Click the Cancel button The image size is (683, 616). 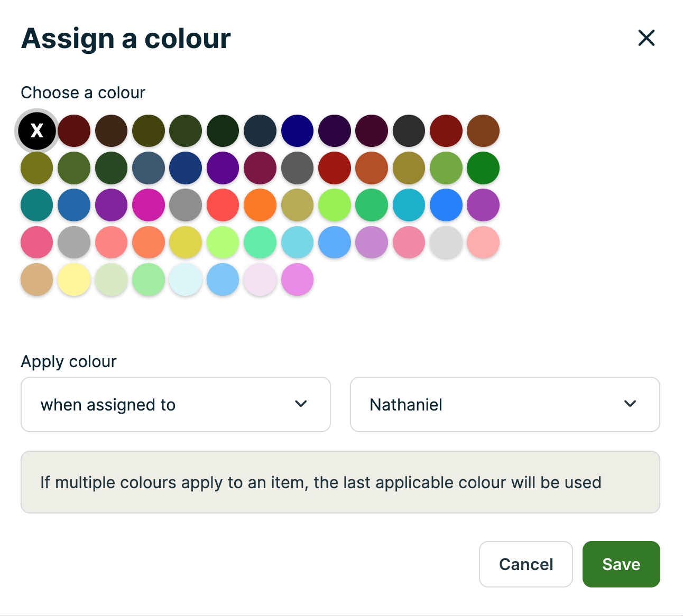[x=525, y=564]
